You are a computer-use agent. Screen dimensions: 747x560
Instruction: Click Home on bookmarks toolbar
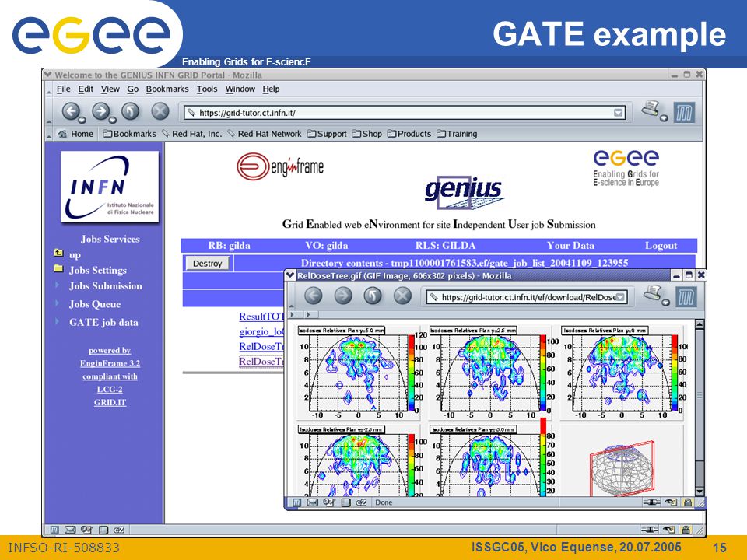[75, 134]
